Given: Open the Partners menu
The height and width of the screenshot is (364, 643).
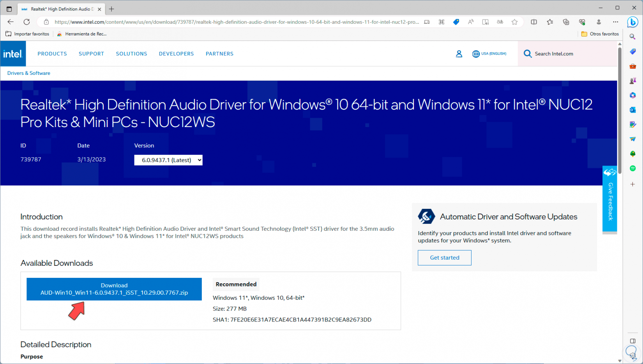Looking at the screenshot, I should [220, 54].
